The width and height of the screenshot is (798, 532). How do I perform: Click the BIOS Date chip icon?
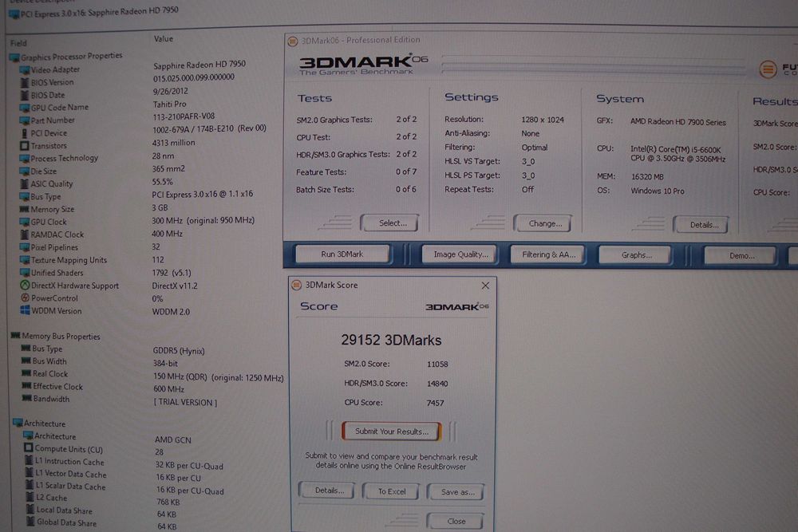point(25,95)
